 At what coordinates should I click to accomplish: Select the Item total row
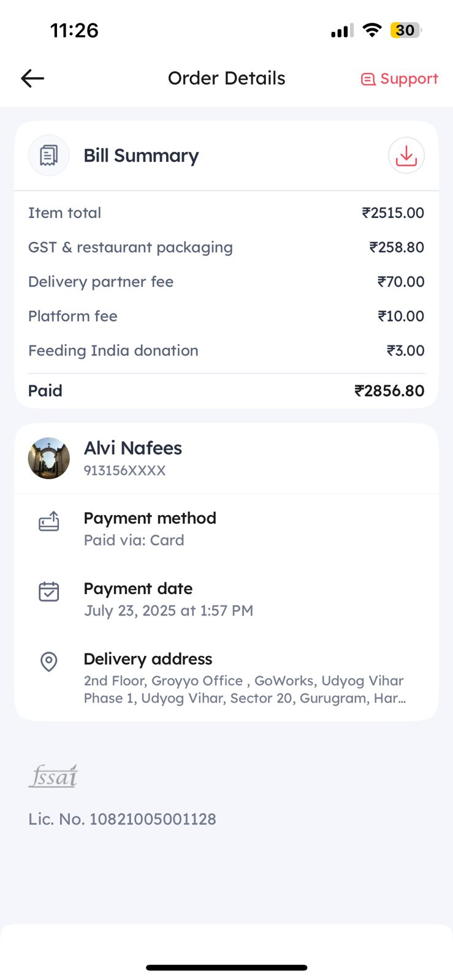pyautogui.click(x=226, y=213)
